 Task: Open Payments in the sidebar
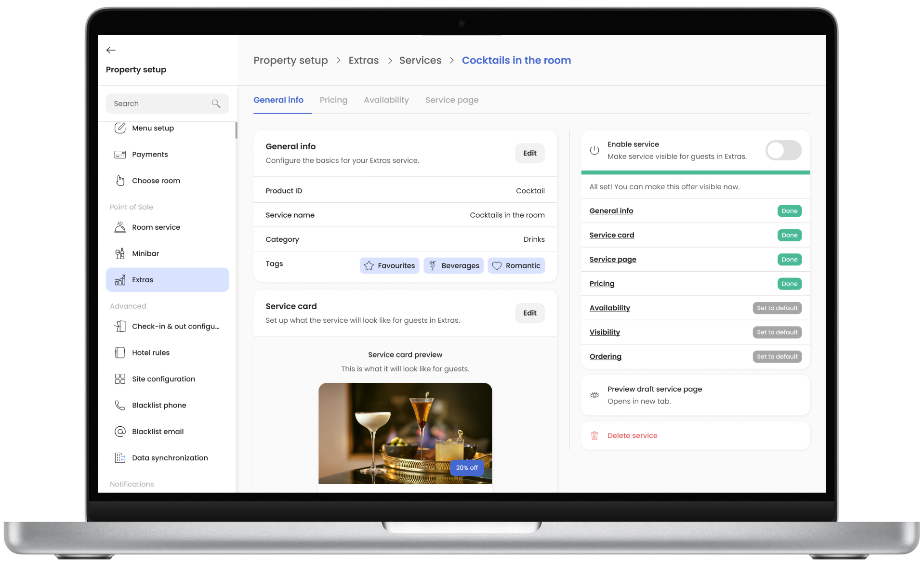click(x=149, y=154)
